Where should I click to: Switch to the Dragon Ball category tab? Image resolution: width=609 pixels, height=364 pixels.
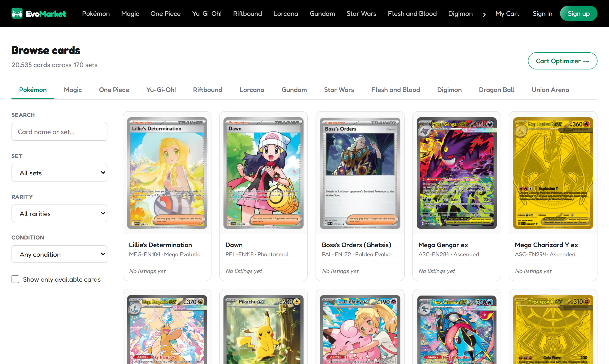tap(497, 90)
